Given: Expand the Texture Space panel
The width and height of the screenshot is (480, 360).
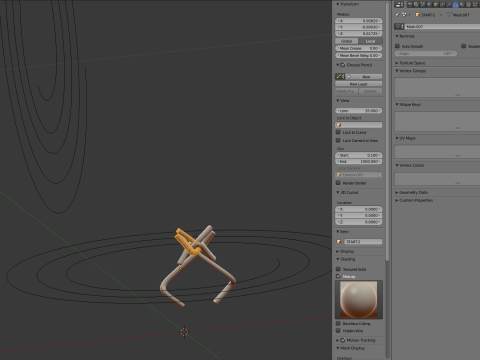Looking at the screenshot, I should pos(397,63).
